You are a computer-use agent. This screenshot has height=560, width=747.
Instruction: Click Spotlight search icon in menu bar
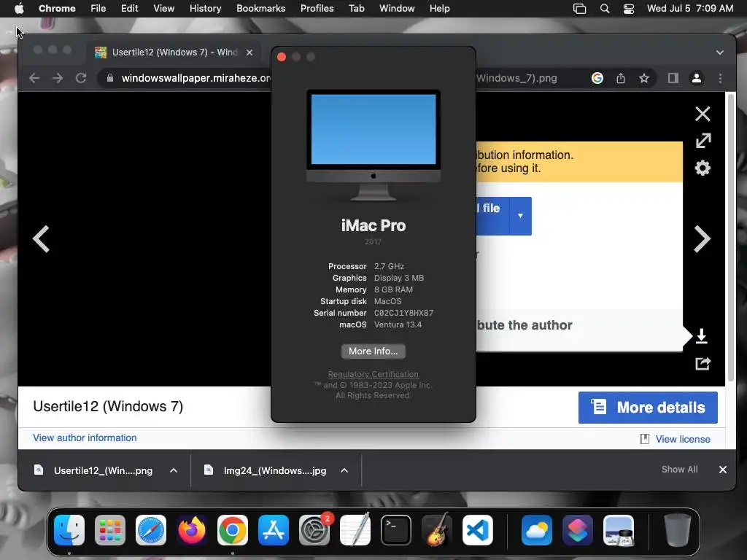tap(605, 9)
